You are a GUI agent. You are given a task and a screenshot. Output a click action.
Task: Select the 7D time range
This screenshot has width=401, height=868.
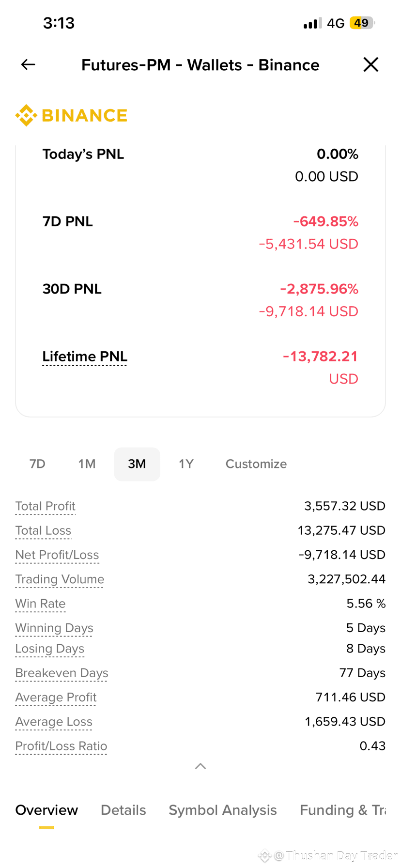(37, 464)
